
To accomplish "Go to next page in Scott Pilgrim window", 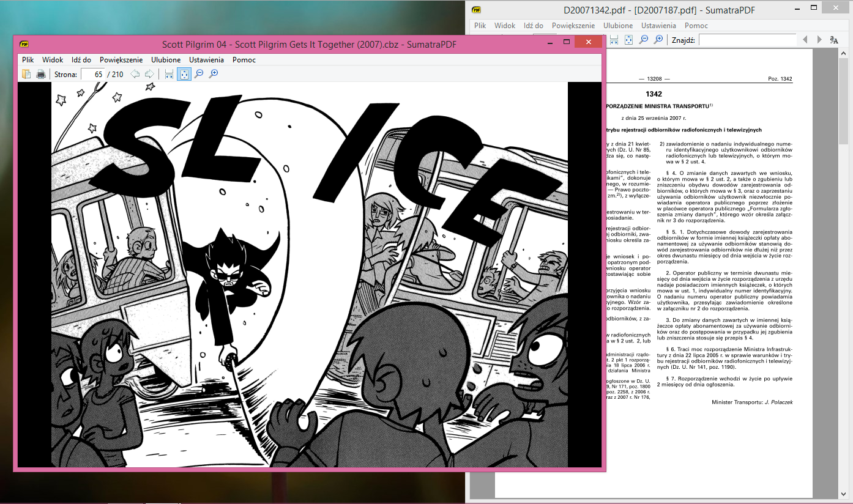I will pyautogui.click(x=149, y=74).
